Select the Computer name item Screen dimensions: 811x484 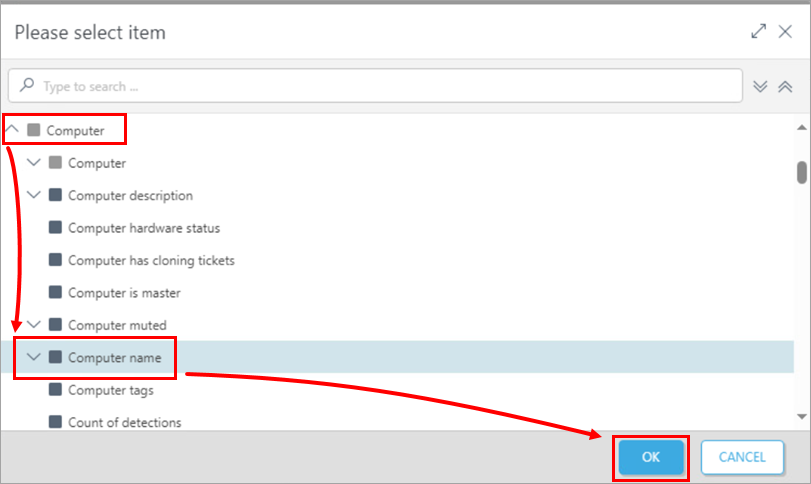114,357
